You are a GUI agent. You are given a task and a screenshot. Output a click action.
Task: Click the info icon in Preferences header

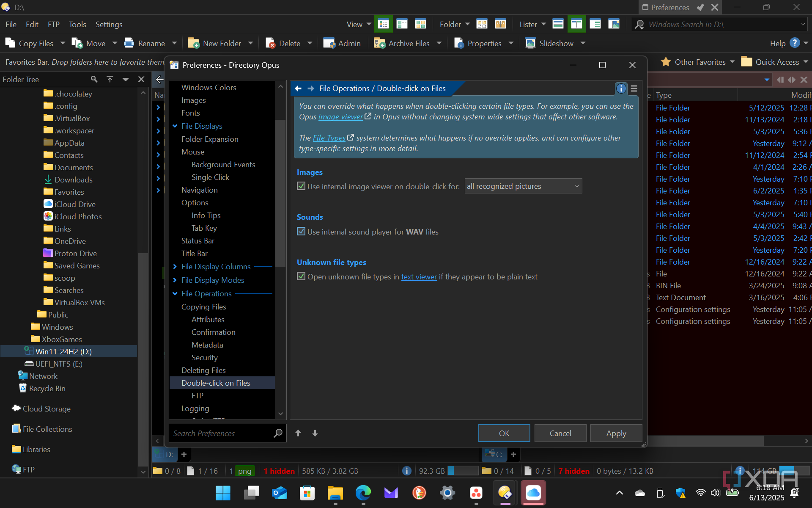click(621, 88)
